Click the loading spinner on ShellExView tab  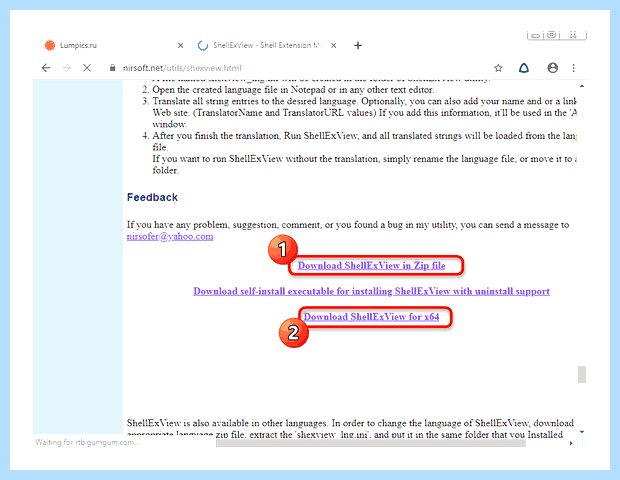click(x=203, y=45)
